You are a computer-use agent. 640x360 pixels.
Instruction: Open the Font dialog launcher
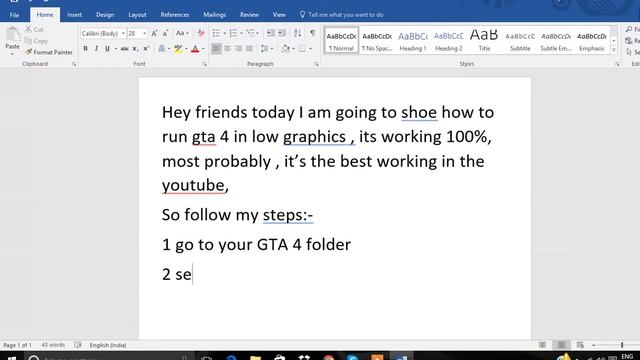click(x=204, y=64)
